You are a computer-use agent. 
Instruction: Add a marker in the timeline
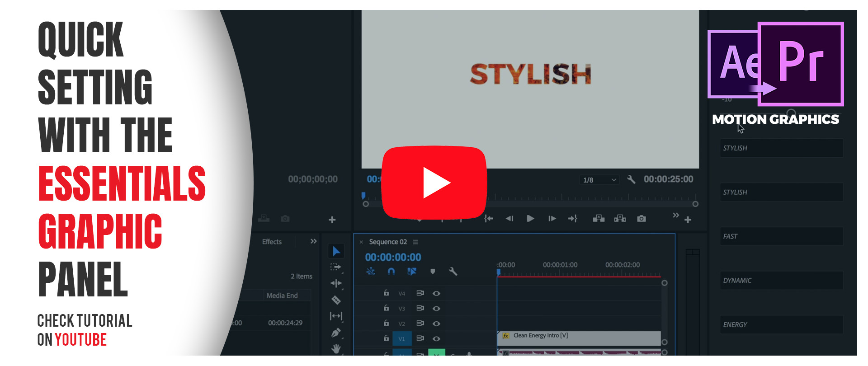click(x=433, y=272)
